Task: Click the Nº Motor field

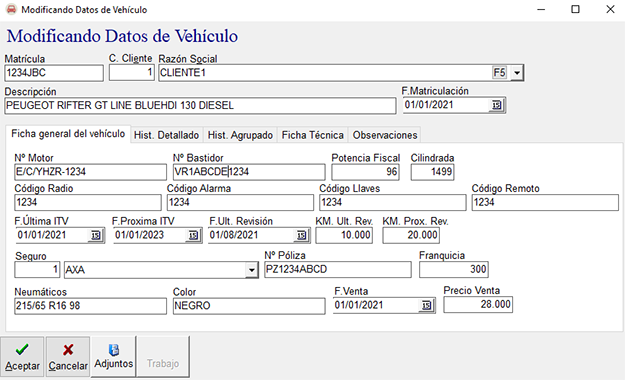Action: (90, 172)
